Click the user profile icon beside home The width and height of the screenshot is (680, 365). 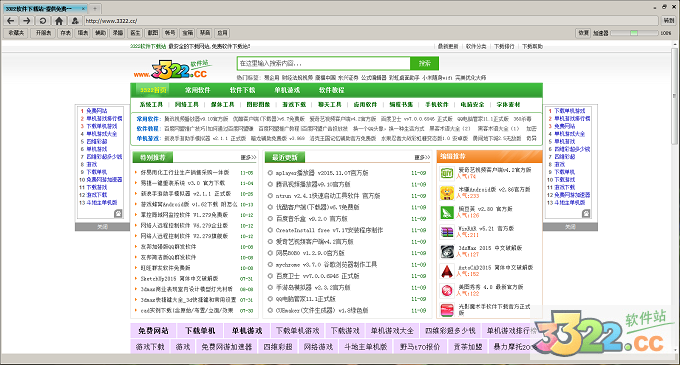pos(75,20)
